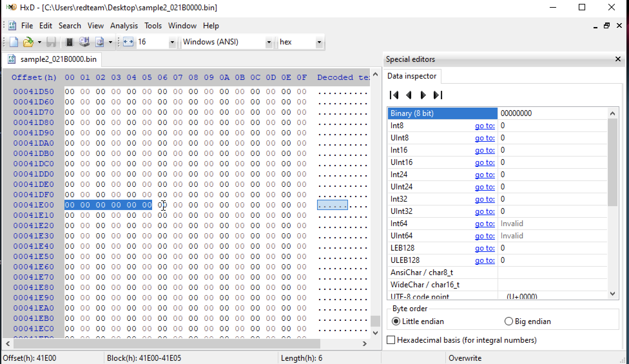Switch to the Data inspector tab

[412, 76]
